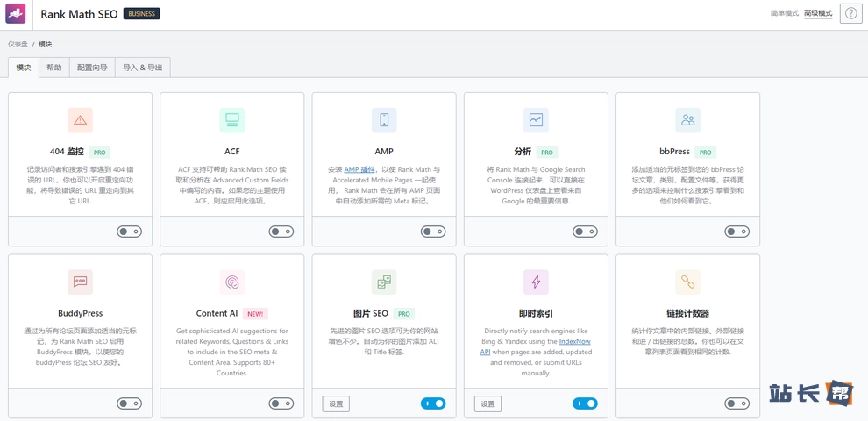Select the 配置向导 tab
This screenshot has height=421, width=868.
tap(92, 68)
